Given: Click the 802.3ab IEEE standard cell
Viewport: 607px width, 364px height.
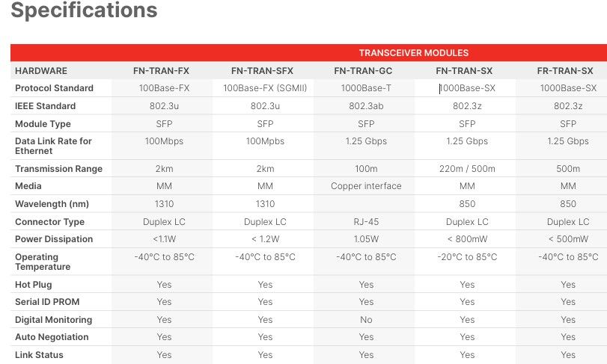Looking at the screenshot, I should click(366, 106).
